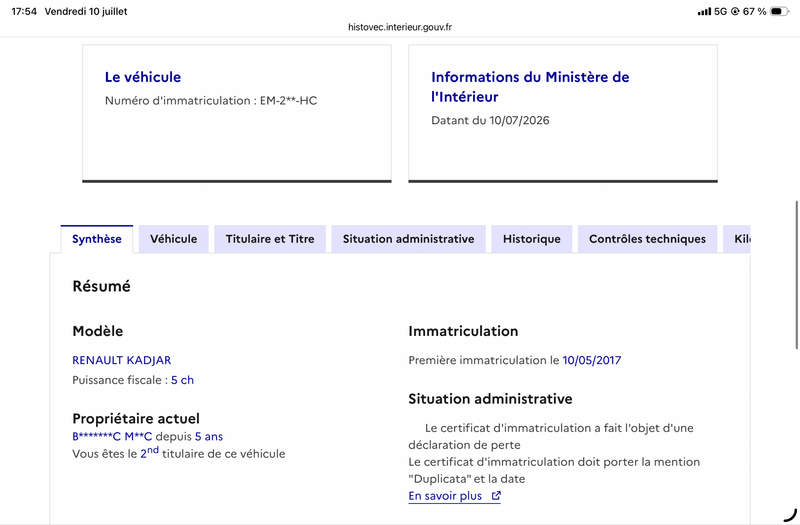800x525 pixels.
Task: Select the RENAULT KADJAR model text
Action: pos(121,360)
